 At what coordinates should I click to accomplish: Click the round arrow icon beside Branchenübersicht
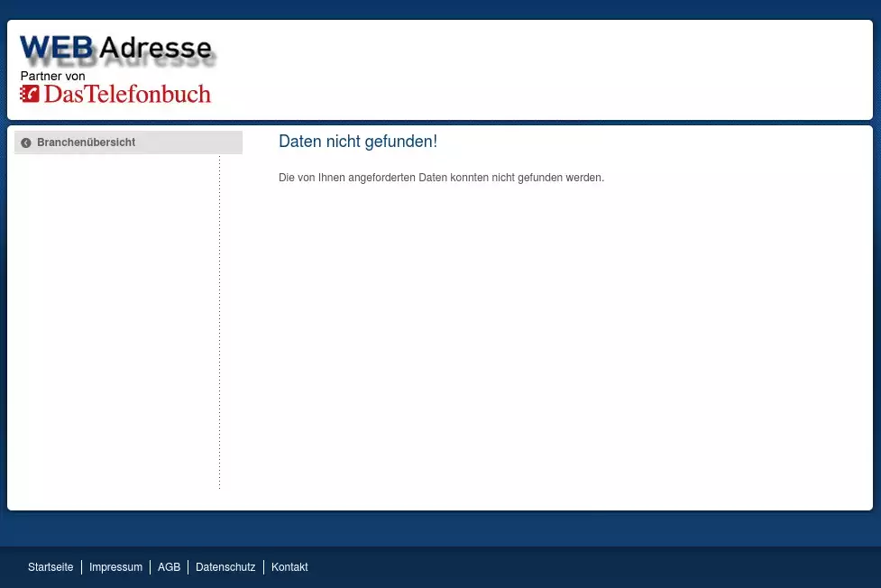26,142
